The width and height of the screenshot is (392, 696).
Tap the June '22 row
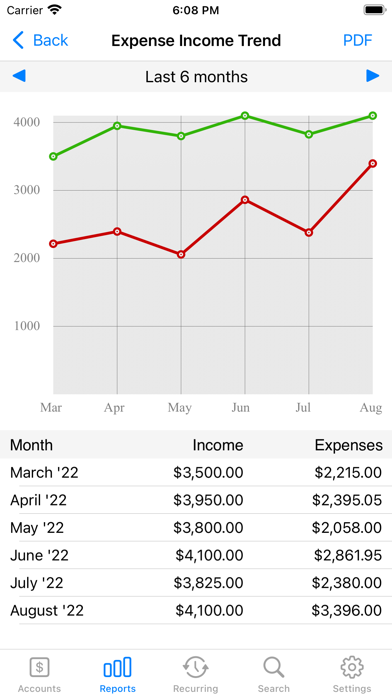(196, 555)
